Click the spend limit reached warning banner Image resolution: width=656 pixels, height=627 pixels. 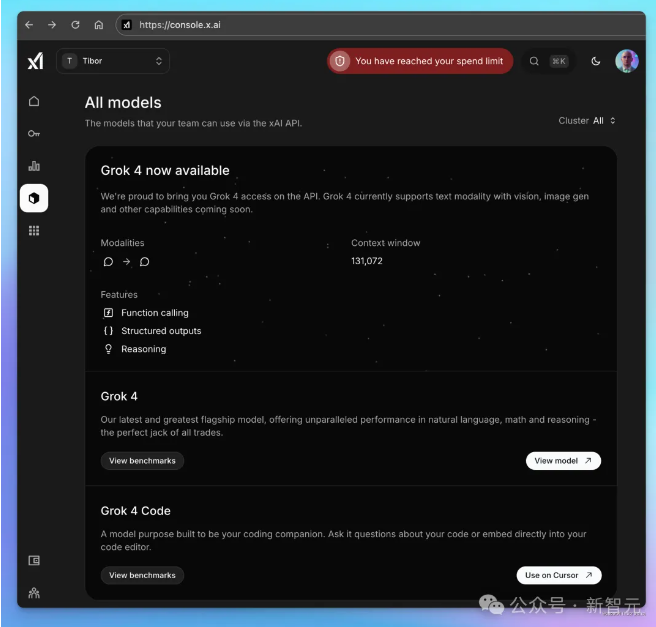pyautogui.click(x=420, y=61)
